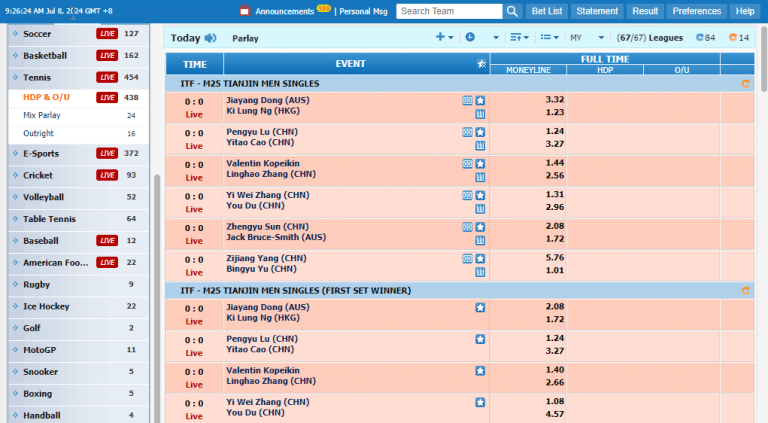Switch to the Parlay tab
This screenshot has width=768, height=423.
pyautogui.click(x=245, y=38)
